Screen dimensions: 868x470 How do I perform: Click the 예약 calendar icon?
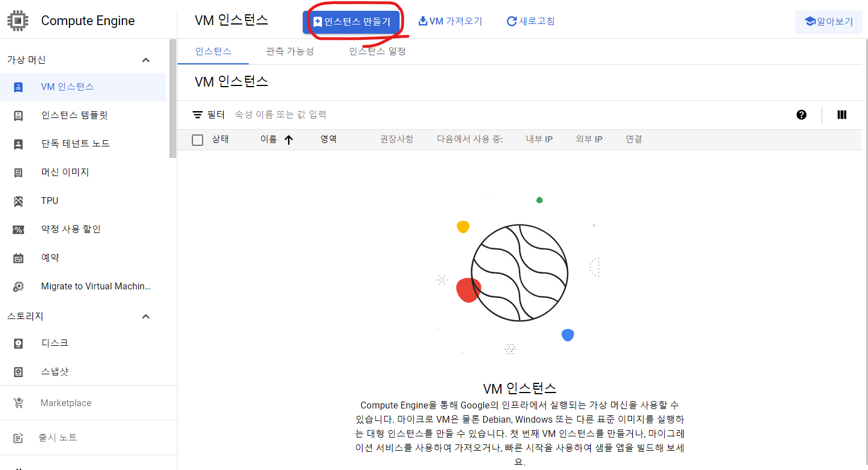click(x=18, y=258)
